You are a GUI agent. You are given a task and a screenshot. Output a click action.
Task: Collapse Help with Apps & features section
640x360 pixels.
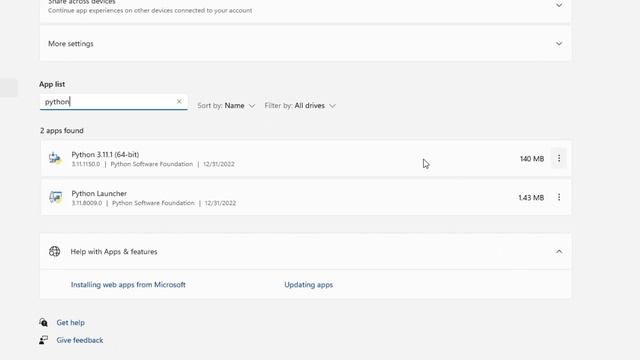point(559,251)
